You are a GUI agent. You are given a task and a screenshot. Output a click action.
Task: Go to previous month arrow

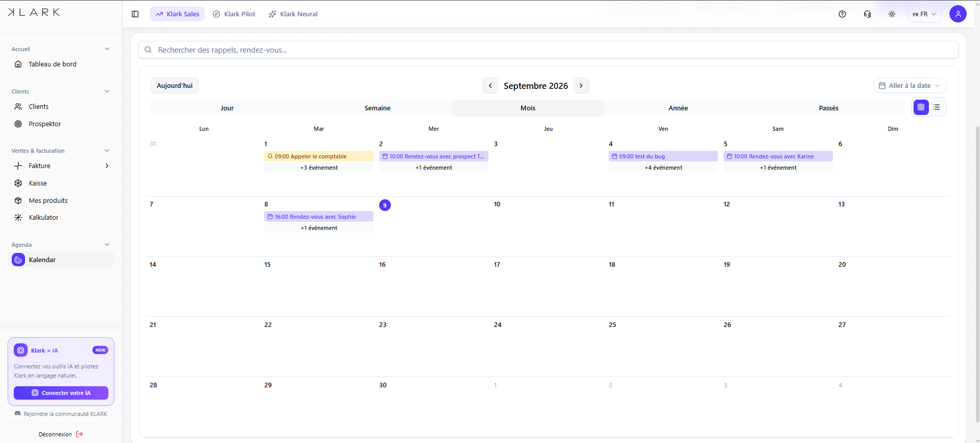point(490,85)
